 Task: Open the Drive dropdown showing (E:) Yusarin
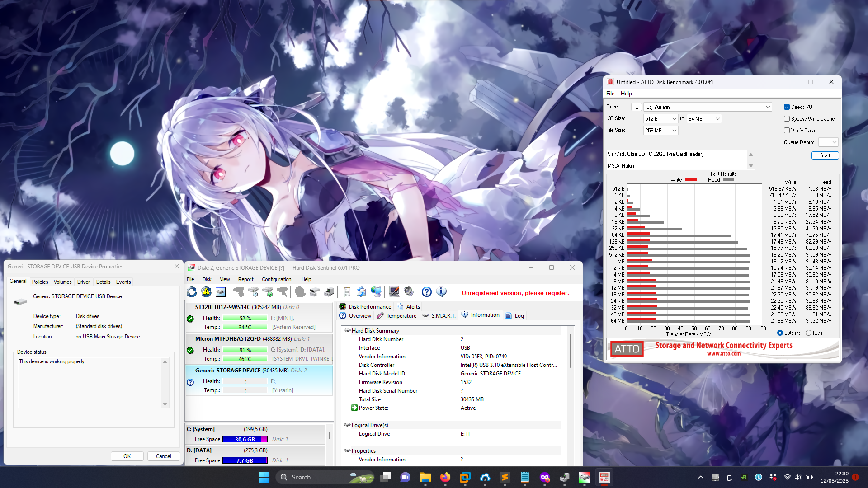click(708, 107)
